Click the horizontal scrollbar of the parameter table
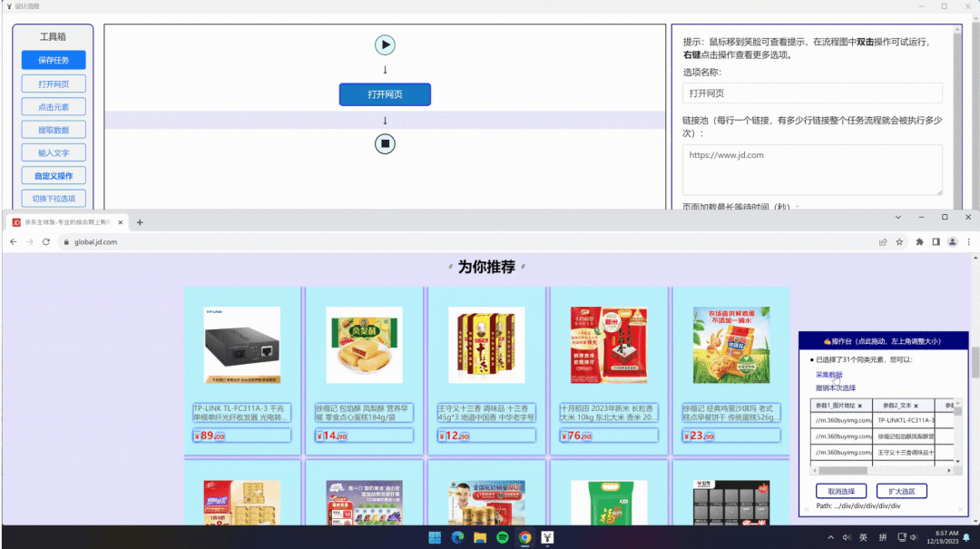Image resolution: width=980 pixels, height=549 pixels. pyautogui.click(x=842, y=470)
